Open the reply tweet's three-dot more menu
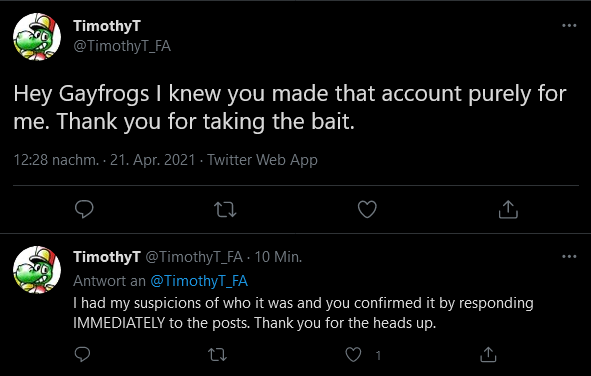This screenshot has height=376, width=591. point(569,257)
